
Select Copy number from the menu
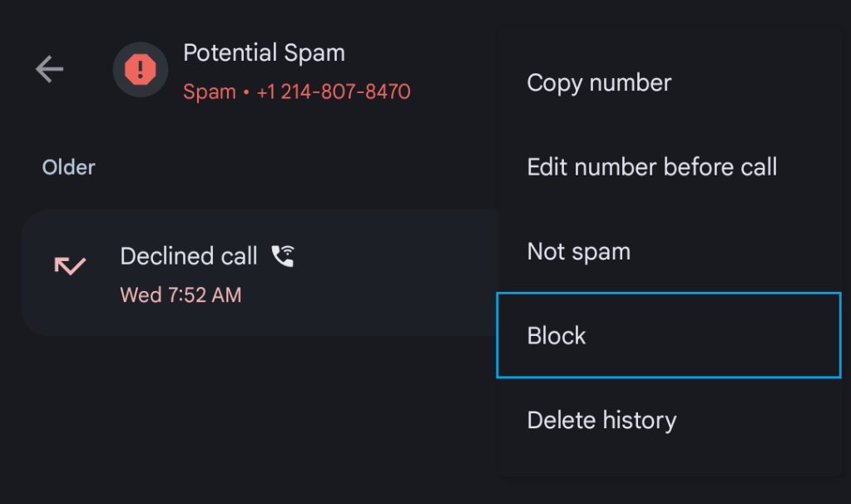599,83
